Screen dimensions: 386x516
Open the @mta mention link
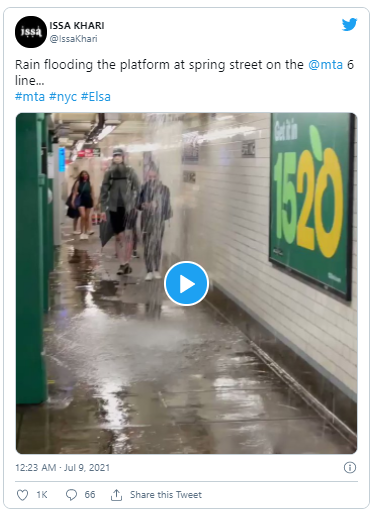(325, 64)
